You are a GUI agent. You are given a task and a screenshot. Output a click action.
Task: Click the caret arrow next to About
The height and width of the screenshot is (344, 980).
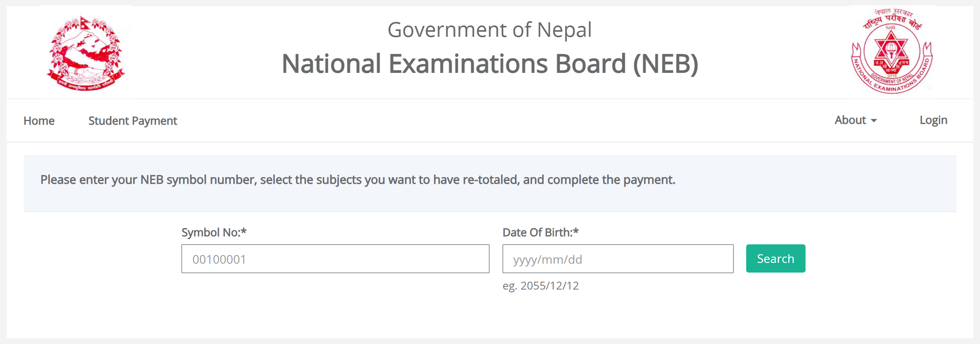pos(874,121)
